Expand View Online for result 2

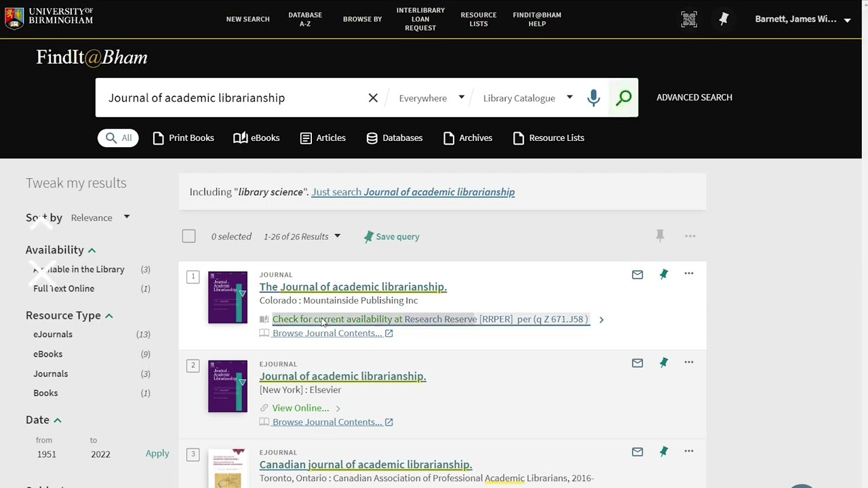300,408
